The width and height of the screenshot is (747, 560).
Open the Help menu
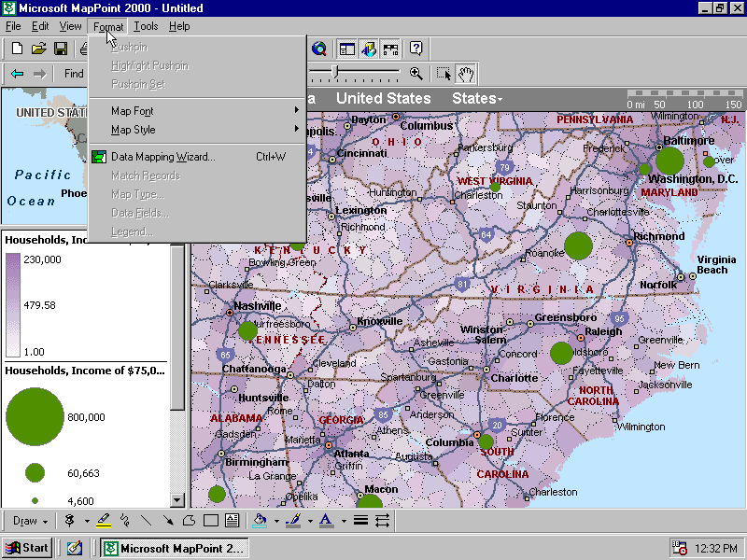pos(179,26)
